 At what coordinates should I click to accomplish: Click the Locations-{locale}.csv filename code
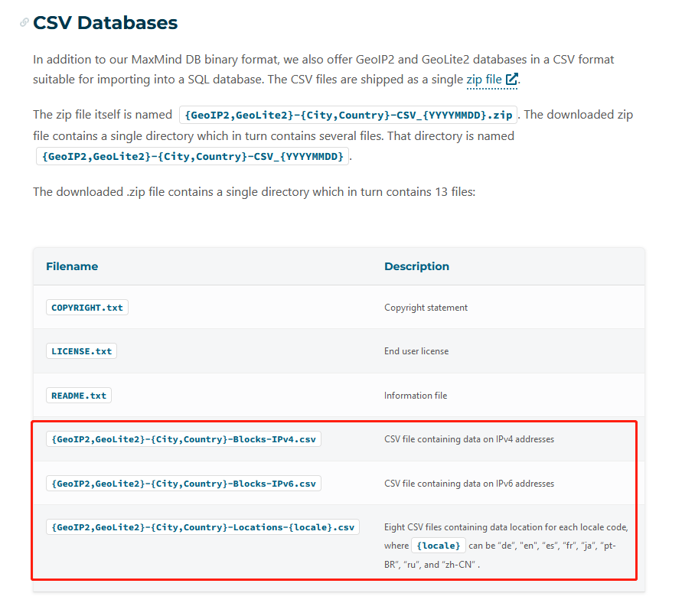pos(202,527)
